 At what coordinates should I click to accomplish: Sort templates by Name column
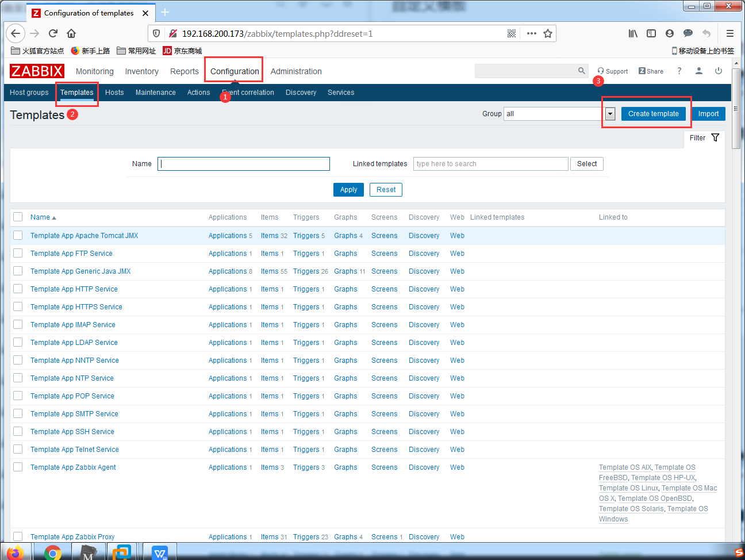click(x=43, y=217)
